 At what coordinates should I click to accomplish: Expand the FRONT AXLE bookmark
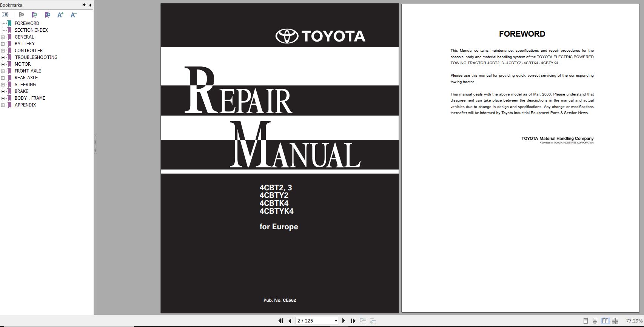(x=3, y=71)
